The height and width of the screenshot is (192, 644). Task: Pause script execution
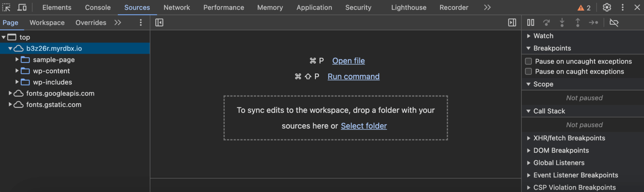530,23
